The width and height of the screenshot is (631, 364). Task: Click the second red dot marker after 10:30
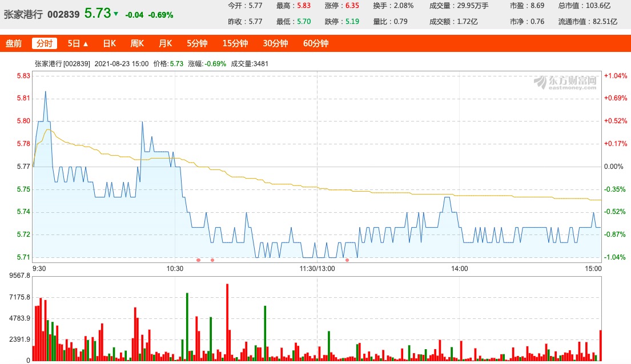coord(212,260)
